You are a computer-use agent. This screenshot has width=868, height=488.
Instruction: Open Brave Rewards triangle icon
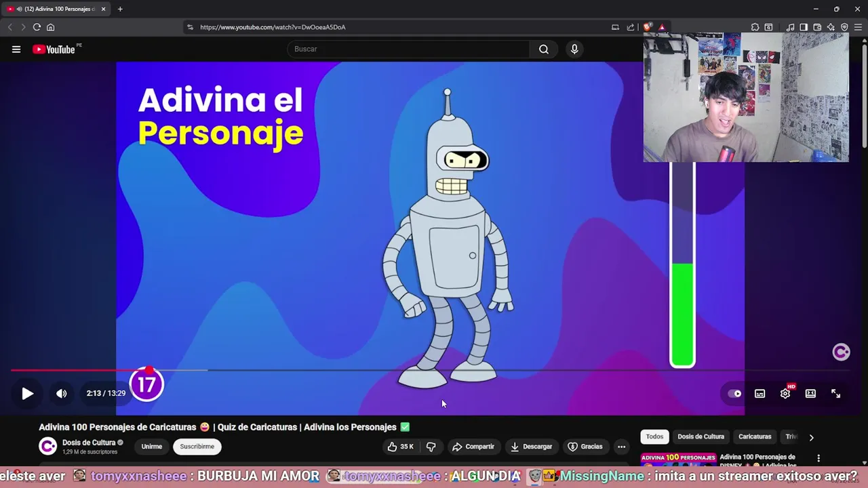[x=662, y=27]
